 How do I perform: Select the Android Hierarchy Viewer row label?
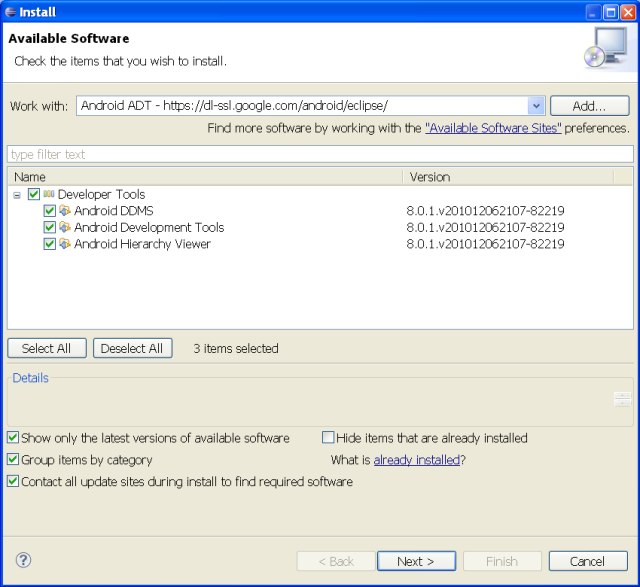(x=142, y=244)
